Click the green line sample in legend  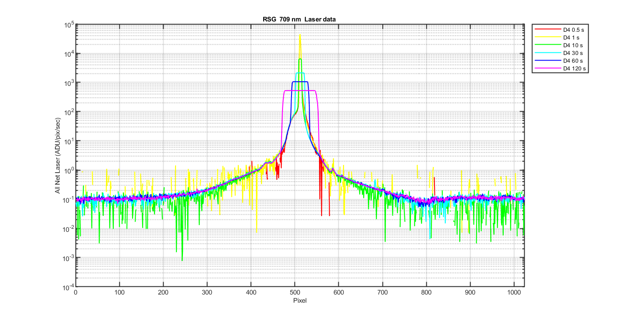[x=548, y=46]
